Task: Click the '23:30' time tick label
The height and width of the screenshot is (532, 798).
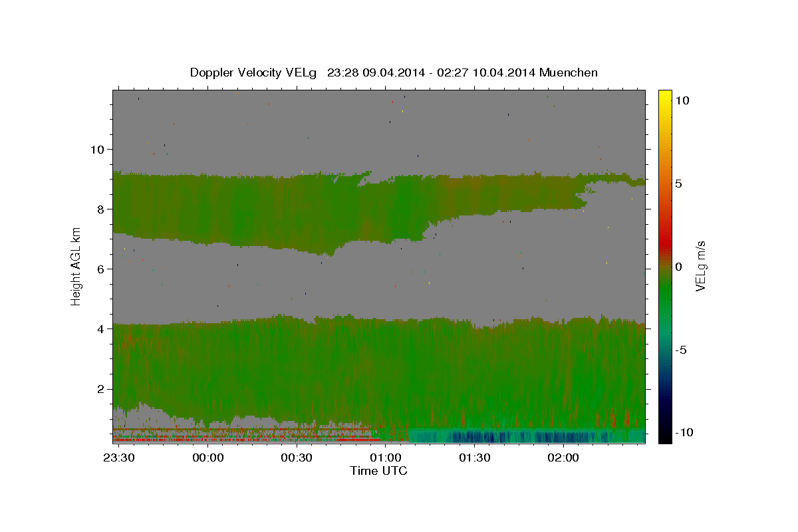Action: 120,458
